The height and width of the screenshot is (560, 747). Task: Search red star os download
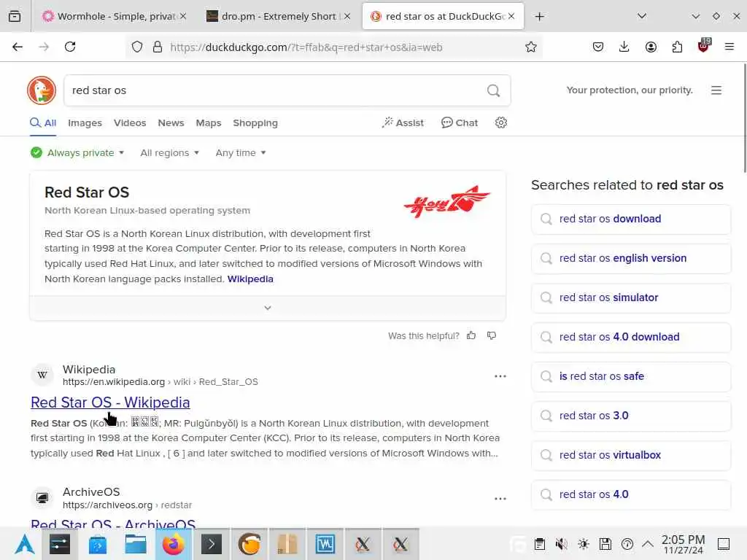(631, 219)
